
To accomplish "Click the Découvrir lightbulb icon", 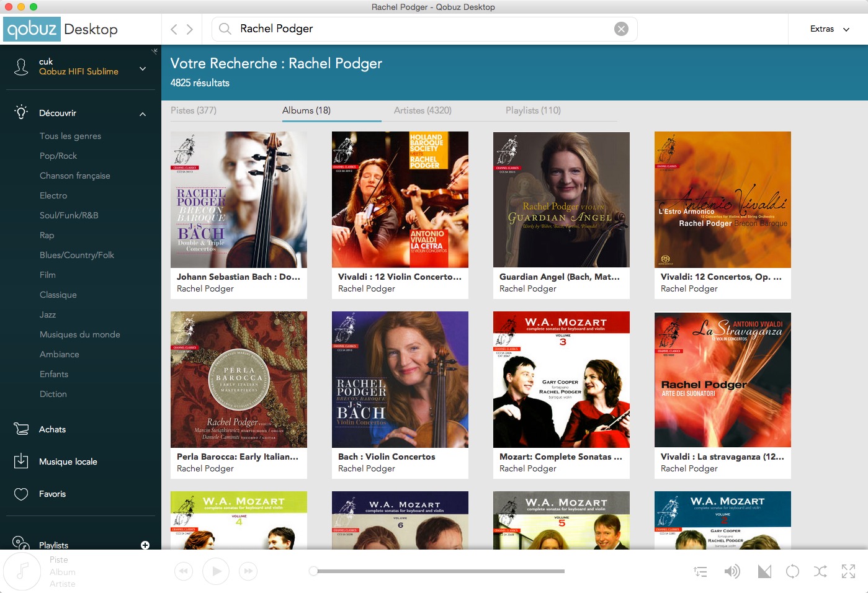I will [21, 112].
